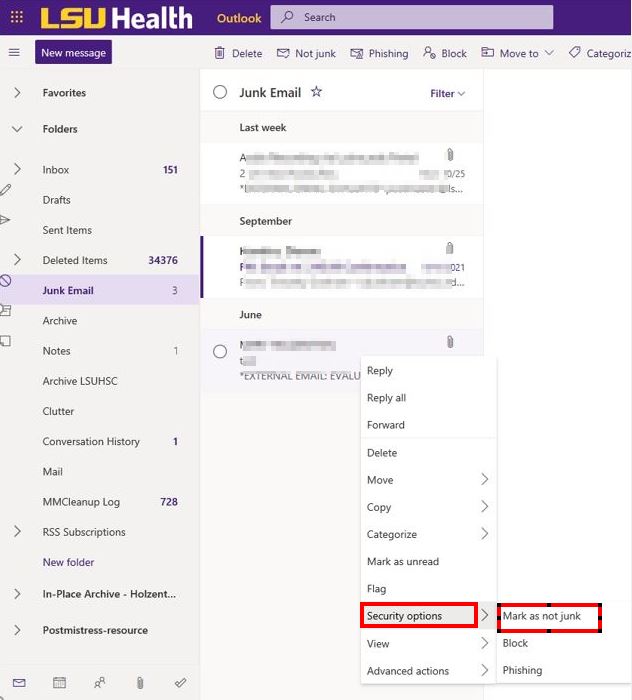Click the New message button
Viewport: 632px width, 700px height.
click(73, 53)
